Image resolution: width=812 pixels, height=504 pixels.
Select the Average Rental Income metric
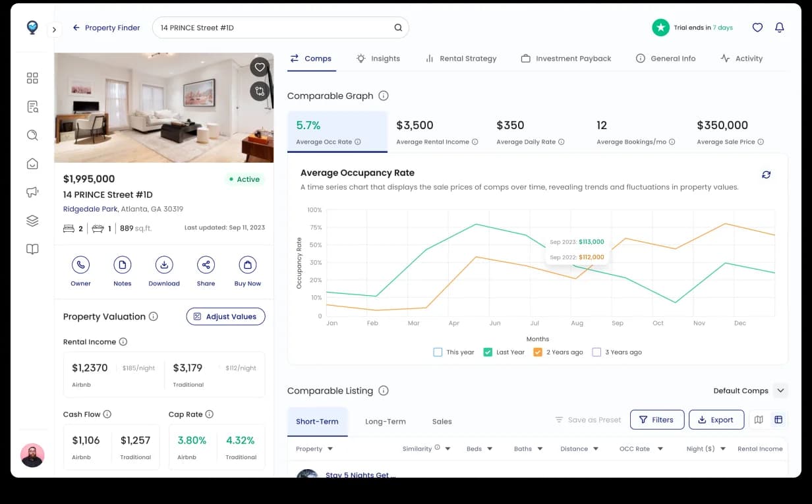437,132
